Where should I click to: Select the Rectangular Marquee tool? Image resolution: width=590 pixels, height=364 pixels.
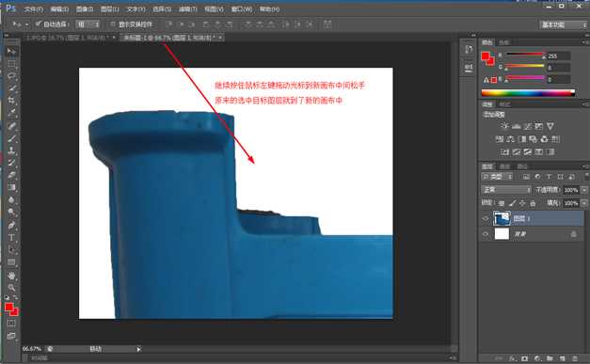(11, 64)
